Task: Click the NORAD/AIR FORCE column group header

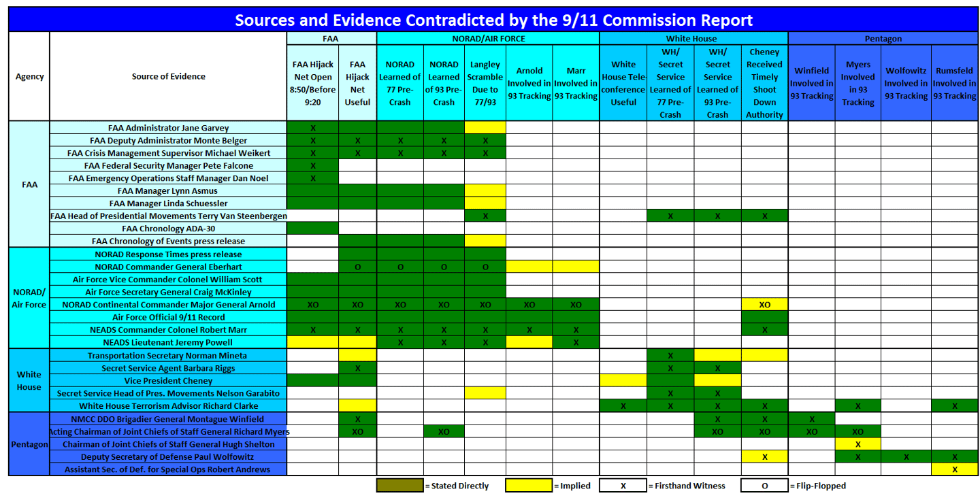Action: click(x=488, y=39)
